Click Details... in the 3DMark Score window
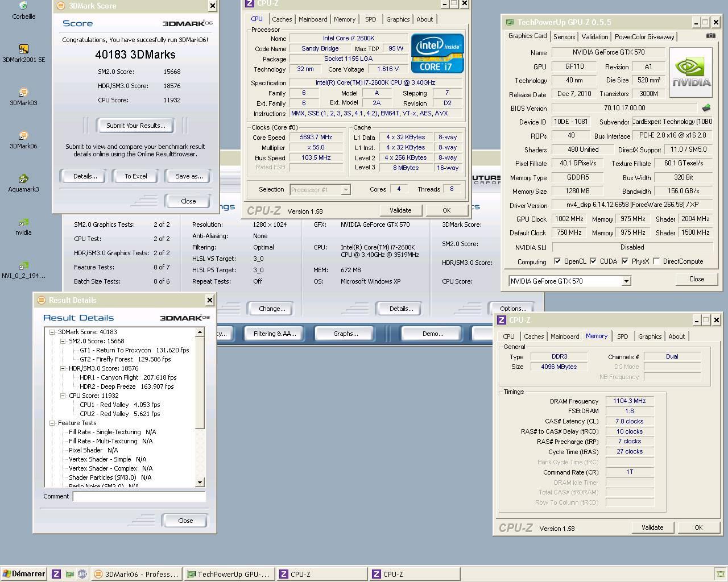Image resolution: width=728 pixels, height=582 pixels. 85,176
